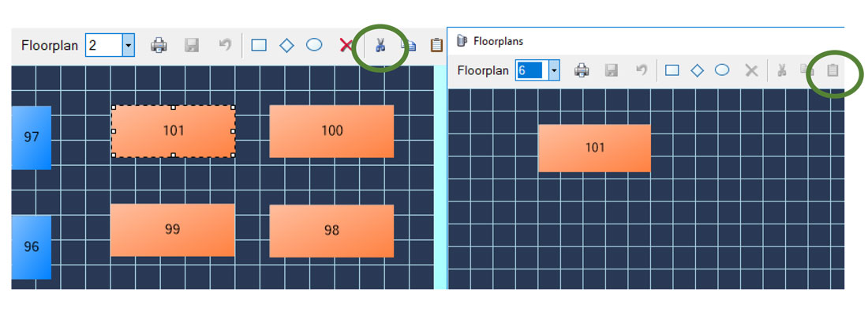Select Diamond shape tool in left toolbar
This screenshot has height=316, width=868.
[x=286, y=46]
